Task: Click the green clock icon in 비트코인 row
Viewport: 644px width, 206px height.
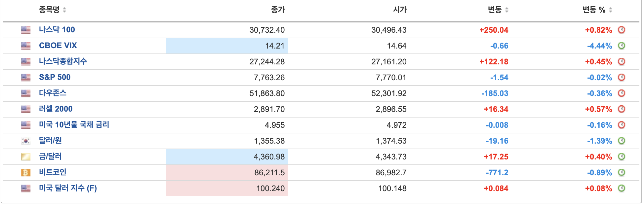Action: point(622,172)
